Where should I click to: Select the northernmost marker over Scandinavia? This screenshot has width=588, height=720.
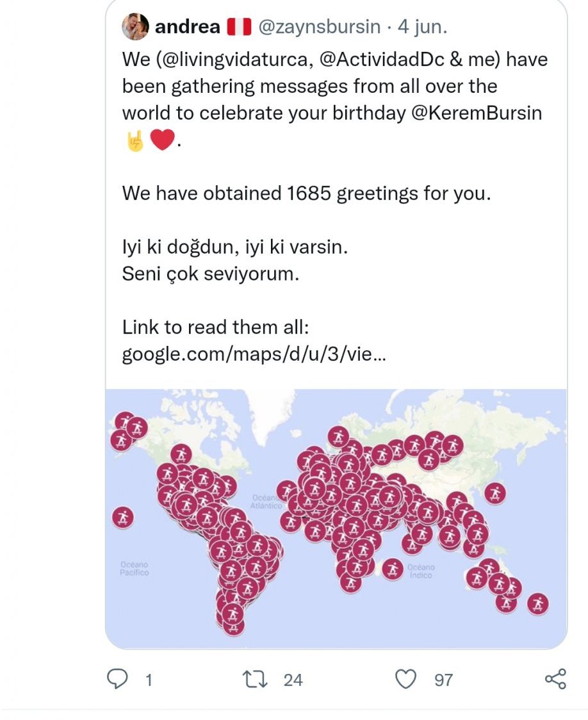coord(338,437)
